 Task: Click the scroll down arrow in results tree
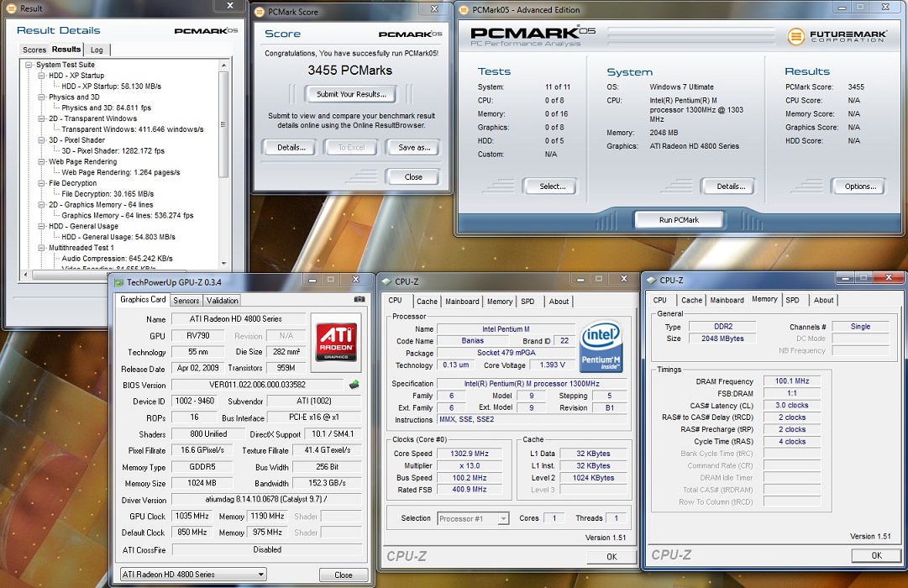coord(223,264)
